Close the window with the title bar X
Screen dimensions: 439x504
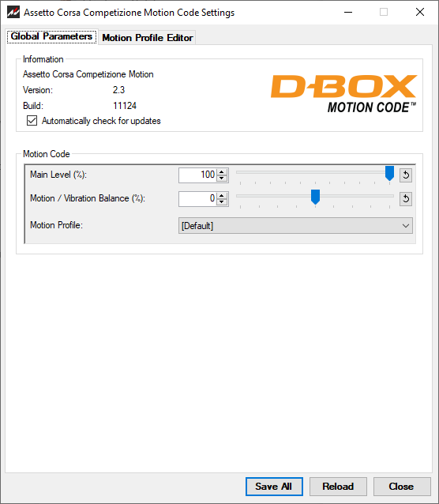[x=420, y=12]
